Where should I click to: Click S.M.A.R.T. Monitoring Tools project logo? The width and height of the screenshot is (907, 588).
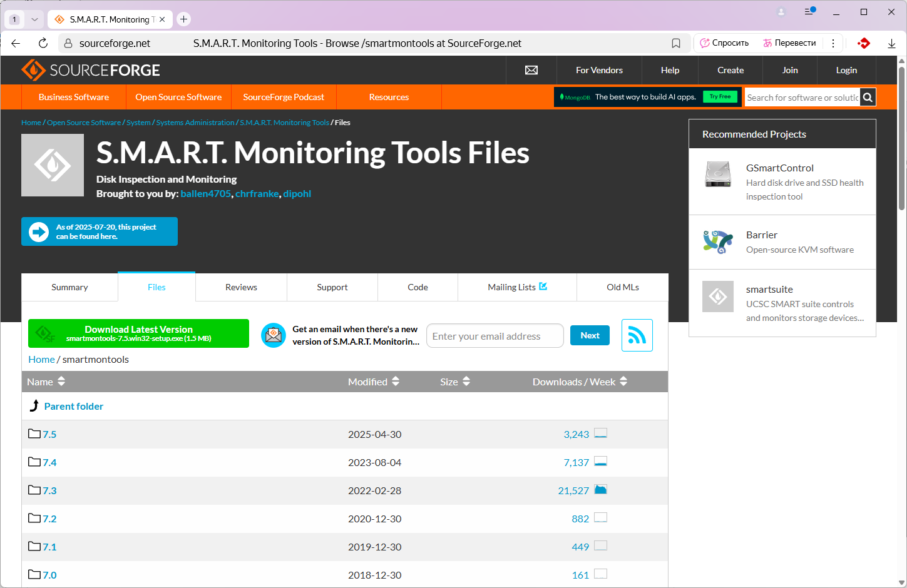click(x=53, y=165)
